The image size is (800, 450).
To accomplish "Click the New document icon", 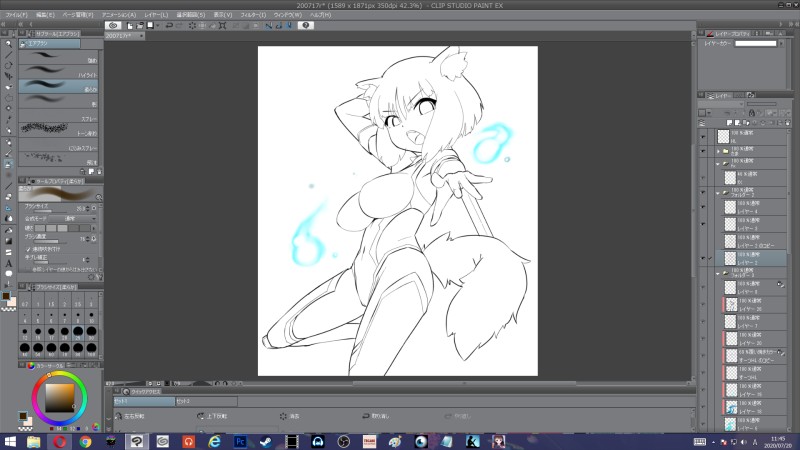I will pos(130,25).
